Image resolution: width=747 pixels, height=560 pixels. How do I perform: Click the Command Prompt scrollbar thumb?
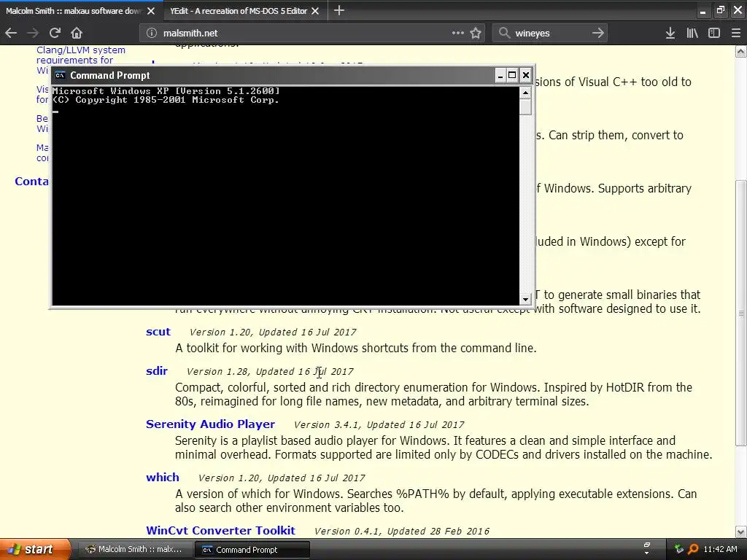tap(525, 106)
